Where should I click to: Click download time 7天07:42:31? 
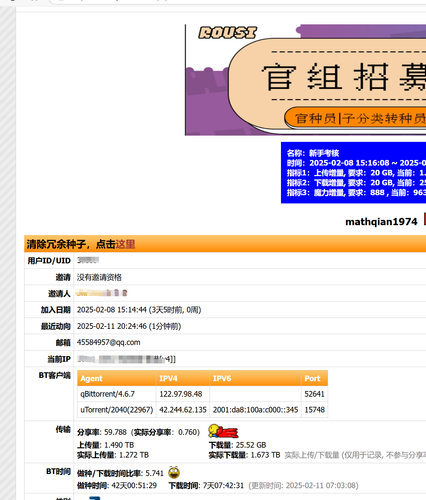223,485
